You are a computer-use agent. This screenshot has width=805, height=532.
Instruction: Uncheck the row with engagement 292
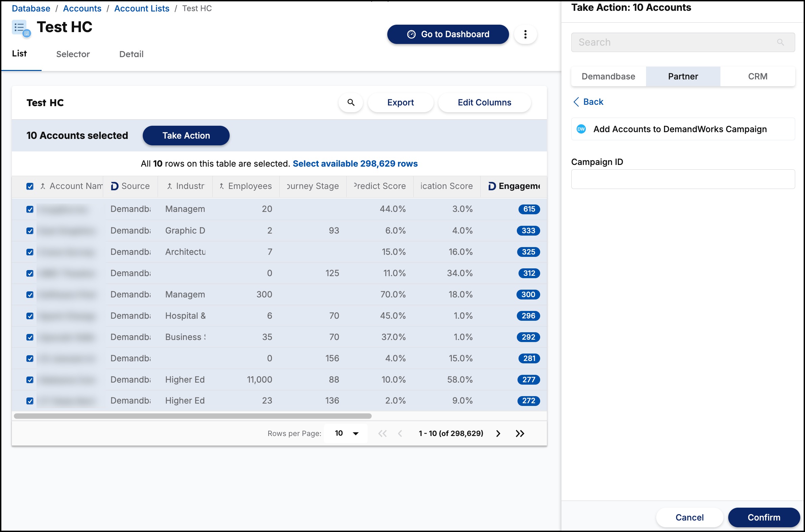(x=30, y=337)
